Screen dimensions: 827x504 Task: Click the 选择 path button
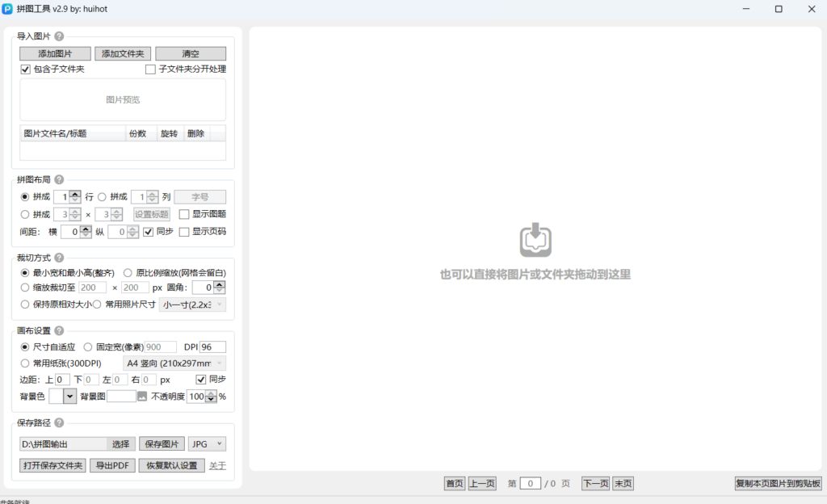[x=121, y=444]
